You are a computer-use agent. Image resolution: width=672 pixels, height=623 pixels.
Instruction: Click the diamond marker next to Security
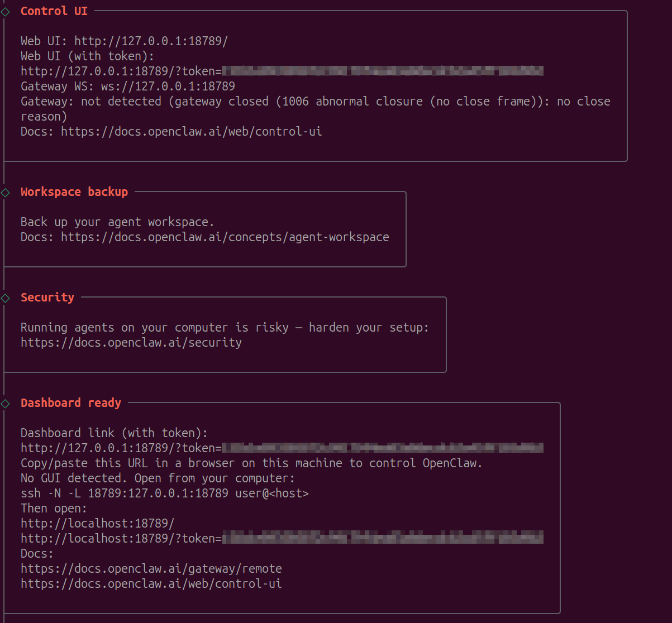(x=5, y=298)
